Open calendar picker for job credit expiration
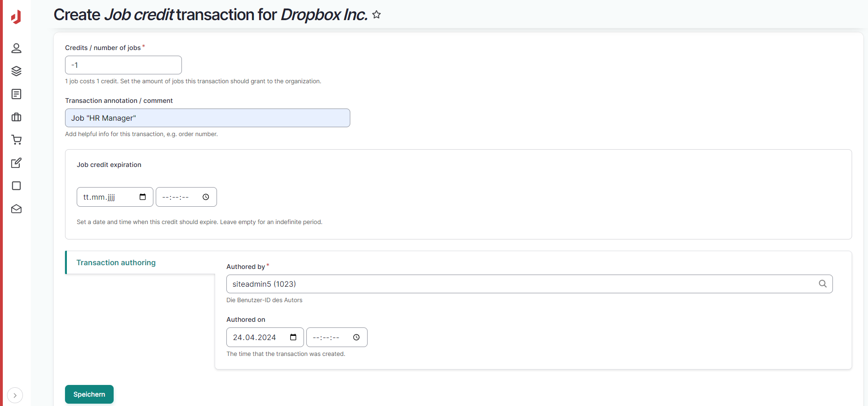868x406 pixels. click(x=143, y=197)
